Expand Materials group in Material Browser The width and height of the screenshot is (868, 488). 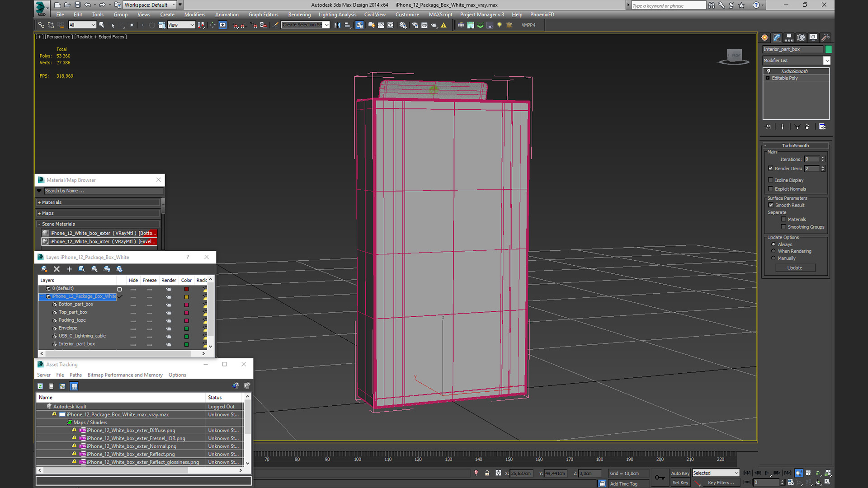(39, 202)
